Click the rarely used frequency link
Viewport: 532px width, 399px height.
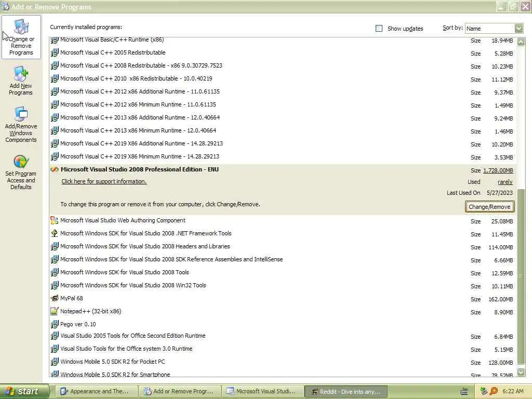pyautogui.click(x=505, y=182)
